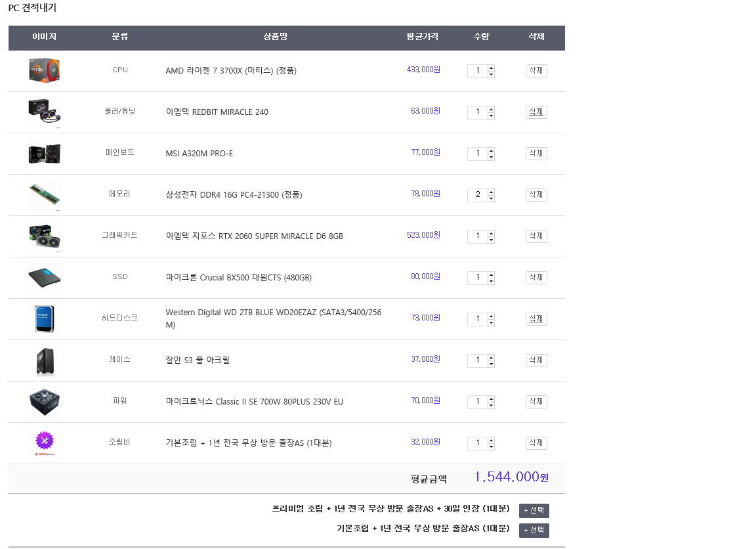Click the Classic II SE 700W power supply image
The height and width of the screenshot is (549, 756).
pos(45,402)
